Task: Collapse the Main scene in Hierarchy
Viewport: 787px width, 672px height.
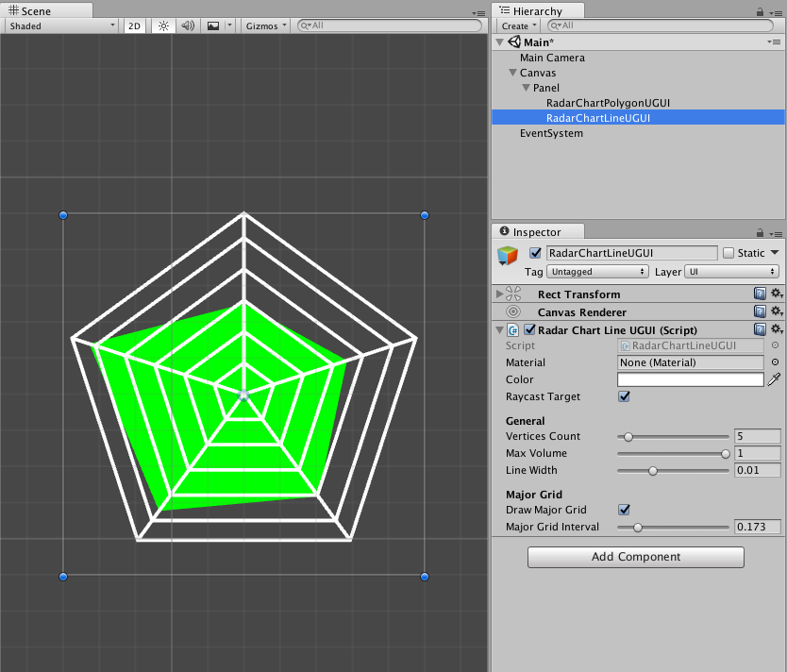Action: (499, 42)
